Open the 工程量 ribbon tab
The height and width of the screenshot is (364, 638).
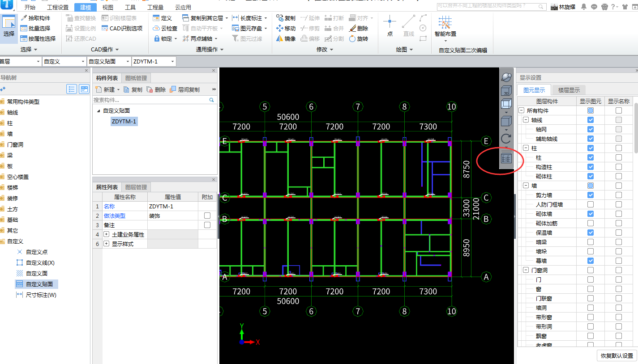[x=155, y=7]
